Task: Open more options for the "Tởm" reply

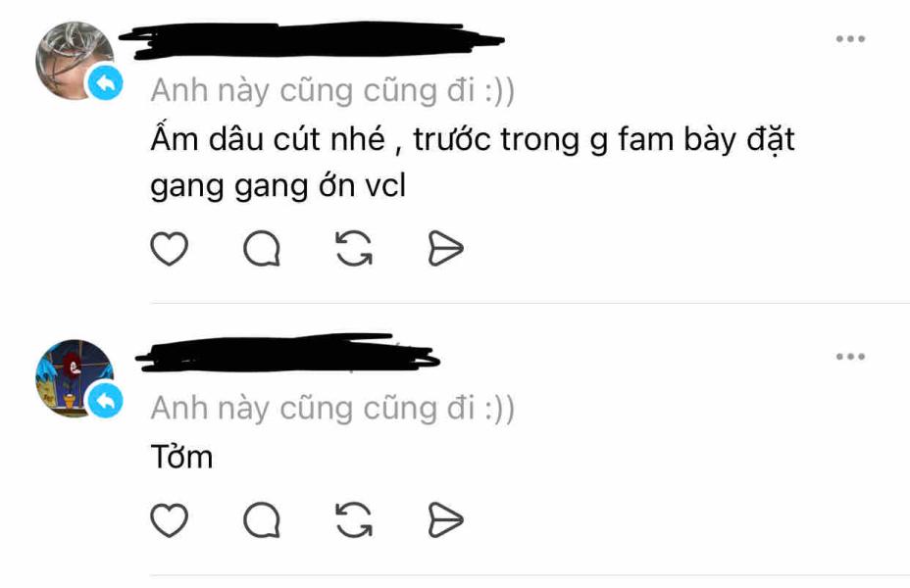Action: pos(850,356)
